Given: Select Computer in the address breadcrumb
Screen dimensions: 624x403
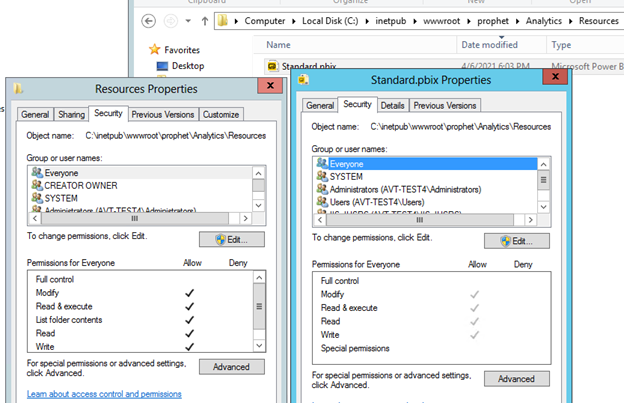Looking at the screenshot, I should 265,21.
